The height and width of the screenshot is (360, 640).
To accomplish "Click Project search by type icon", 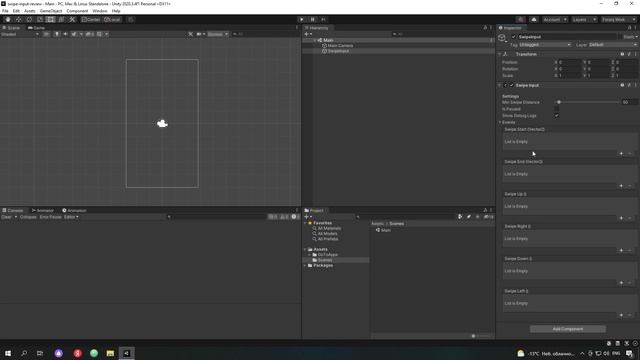I will pos(460,217).
